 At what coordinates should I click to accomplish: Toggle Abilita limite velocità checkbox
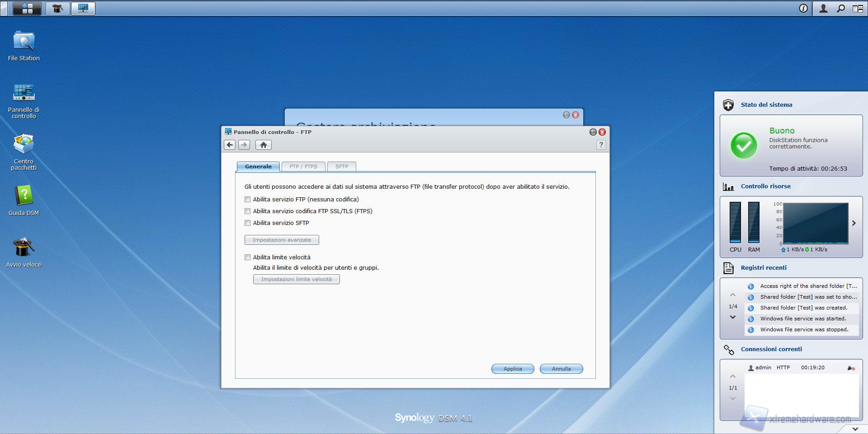pyautogui.click(x=247, y=258)
